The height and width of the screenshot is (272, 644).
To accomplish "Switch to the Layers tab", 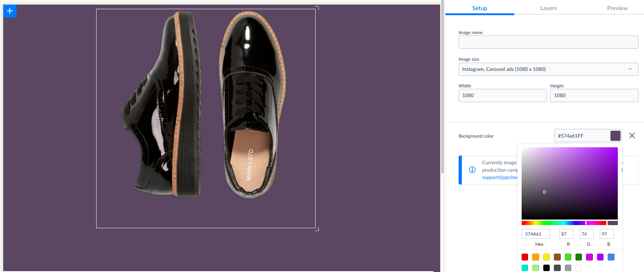I will [x=548, y=8].
